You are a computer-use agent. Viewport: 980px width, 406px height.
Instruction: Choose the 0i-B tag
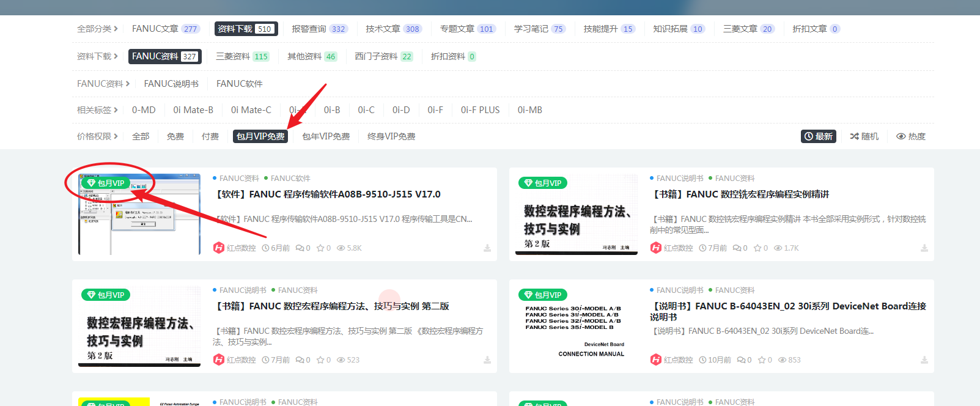(332, 110)
